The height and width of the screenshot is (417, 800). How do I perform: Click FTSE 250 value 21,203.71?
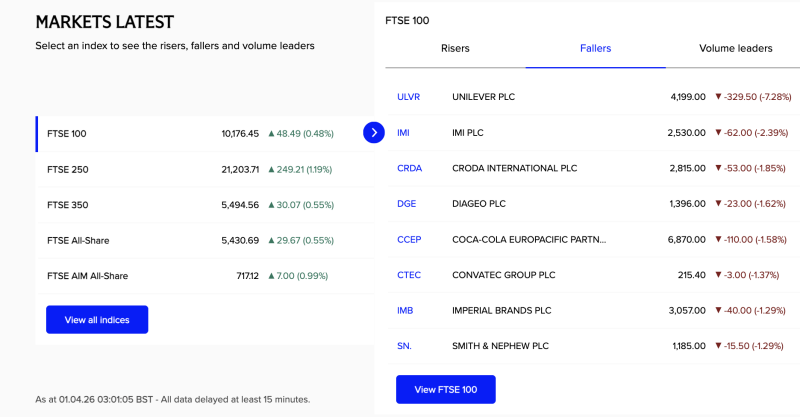240,169
